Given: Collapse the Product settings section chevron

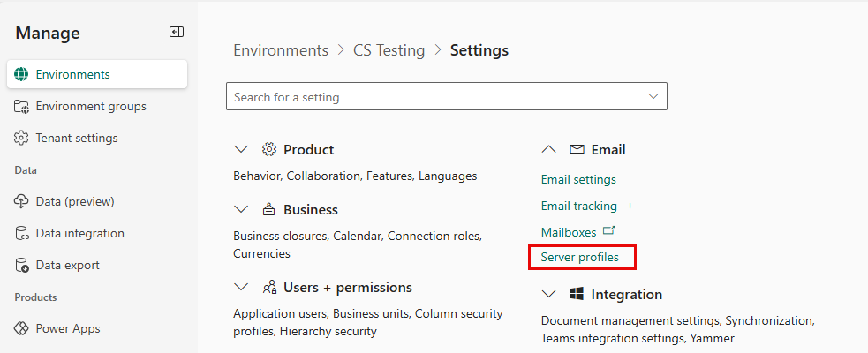Looking at the screenshot, I should coord(241,150).
